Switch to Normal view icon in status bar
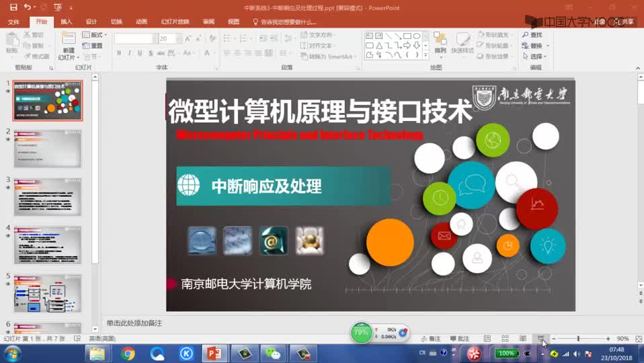This screenshot has height=363, width=644. (487, 339)
